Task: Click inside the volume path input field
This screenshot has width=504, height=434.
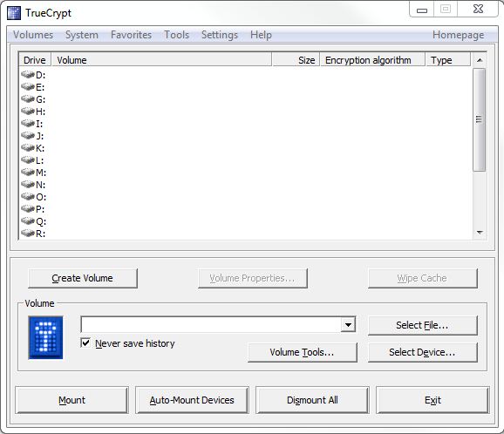Action: [211, 325]
